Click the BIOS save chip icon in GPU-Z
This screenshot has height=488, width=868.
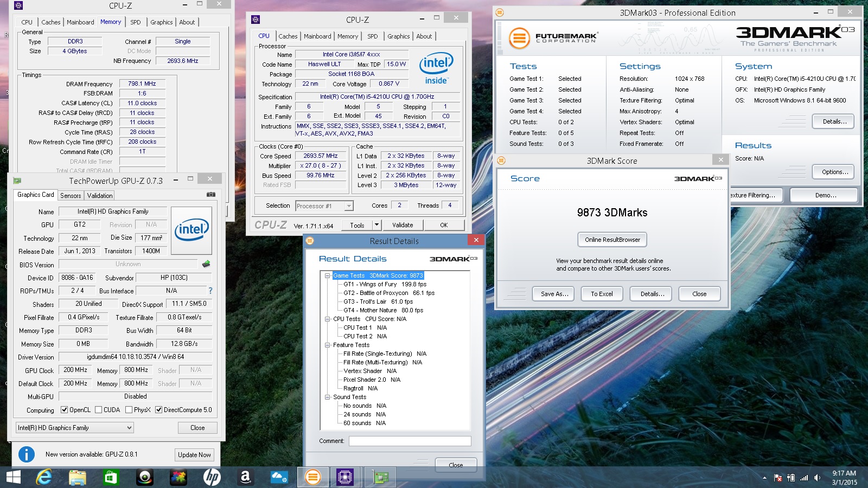(x=206, y=264)
